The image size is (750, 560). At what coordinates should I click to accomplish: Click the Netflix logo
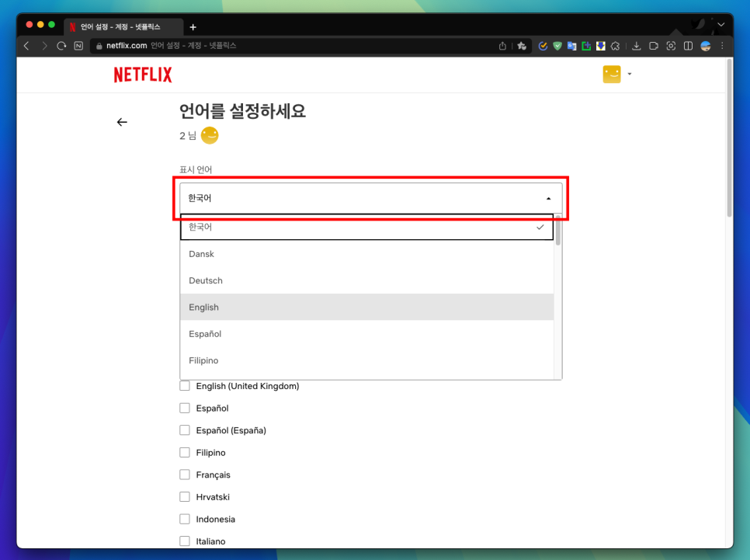143,75
